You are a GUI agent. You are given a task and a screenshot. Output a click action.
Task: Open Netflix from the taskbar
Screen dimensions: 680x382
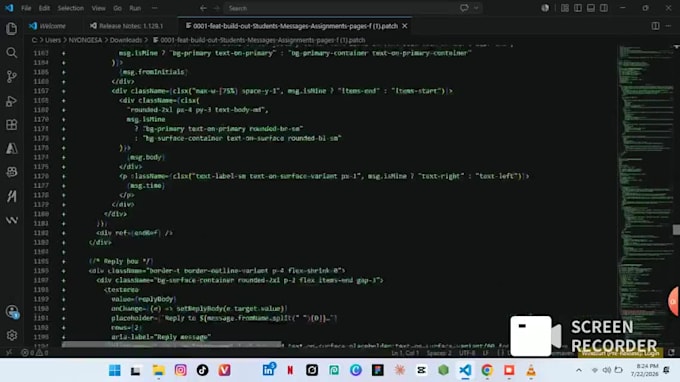coord(290,370)
